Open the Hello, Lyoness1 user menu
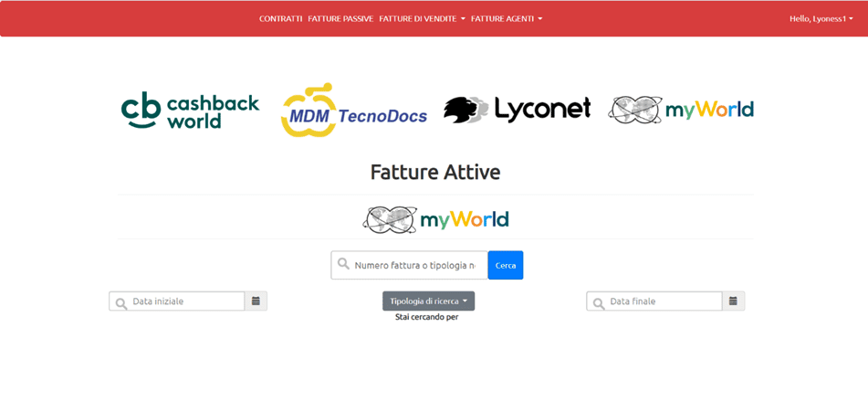This screenshot has width=868, height=412. (821, 19)
